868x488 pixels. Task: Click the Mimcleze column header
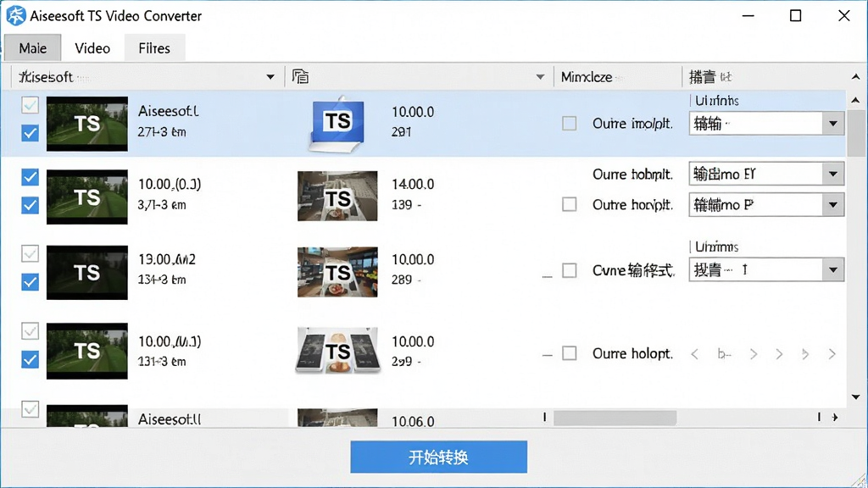[587, 77]
